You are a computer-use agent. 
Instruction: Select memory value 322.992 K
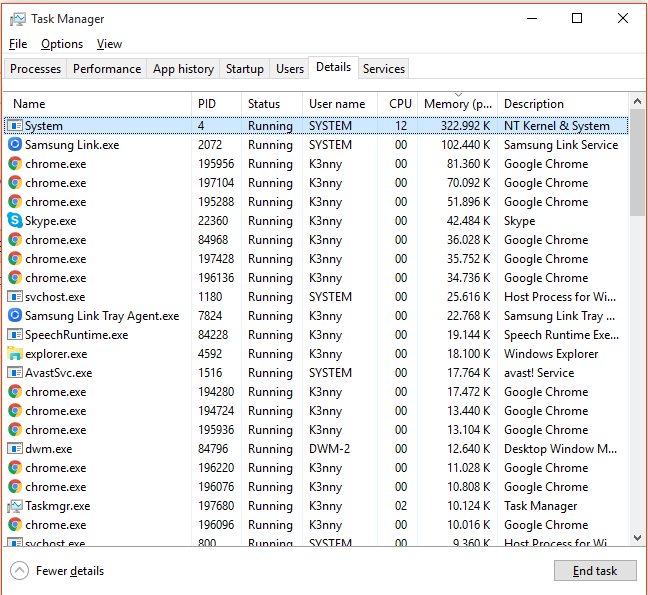(465, 126)
